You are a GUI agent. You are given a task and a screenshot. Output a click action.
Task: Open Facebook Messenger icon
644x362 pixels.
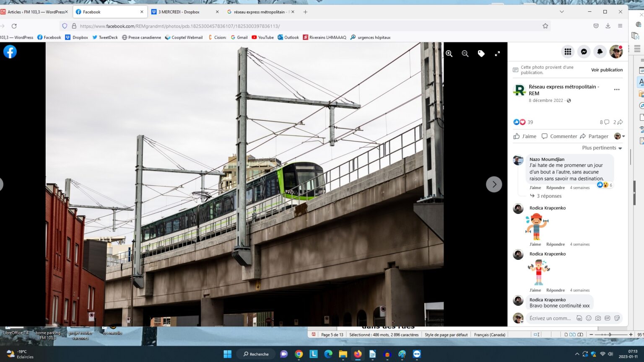(584, 52)
